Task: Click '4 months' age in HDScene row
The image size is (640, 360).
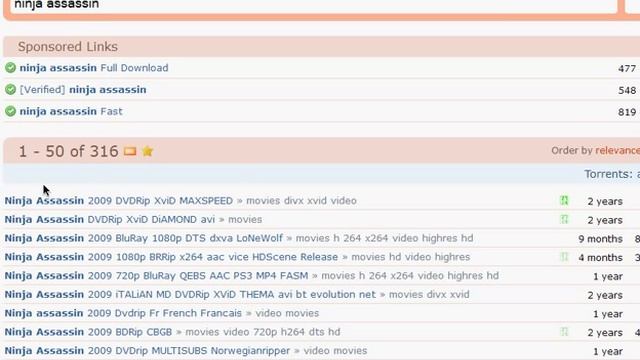Action: [x=600, y=258]
